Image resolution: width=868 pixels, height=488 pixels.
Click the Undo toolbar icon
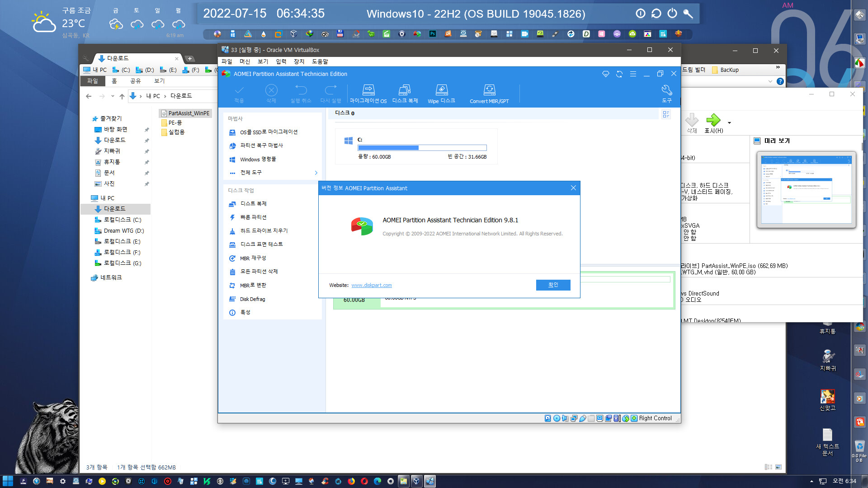301,94
